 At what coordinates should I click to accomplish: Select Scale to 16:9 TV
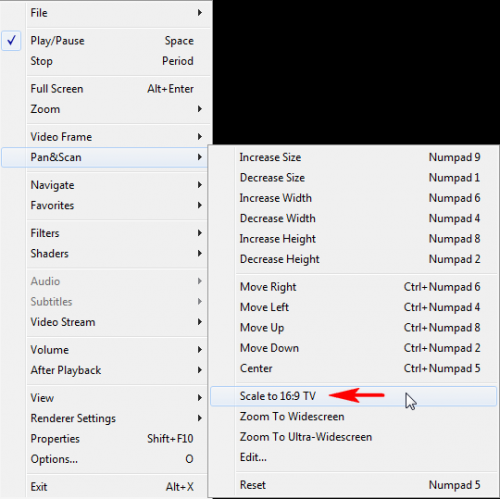pyautogui.click(x=353, y=396)
